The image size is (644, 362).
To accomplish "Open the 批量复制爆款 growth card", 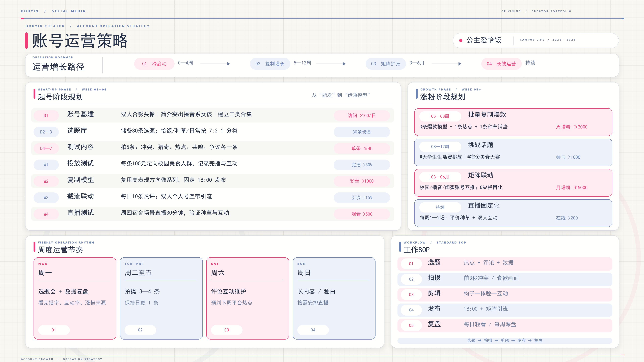I will tap(513, 122).
